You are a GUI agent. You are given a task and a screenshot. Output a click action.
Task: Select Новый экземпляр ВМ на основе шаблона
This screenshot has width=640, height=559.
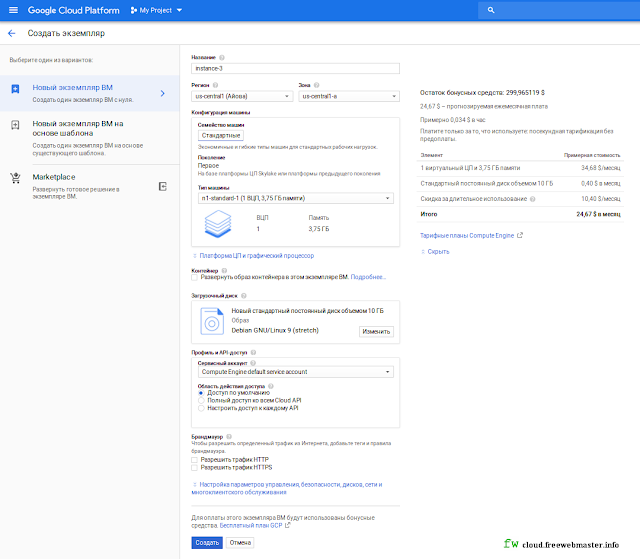point(89,138)
